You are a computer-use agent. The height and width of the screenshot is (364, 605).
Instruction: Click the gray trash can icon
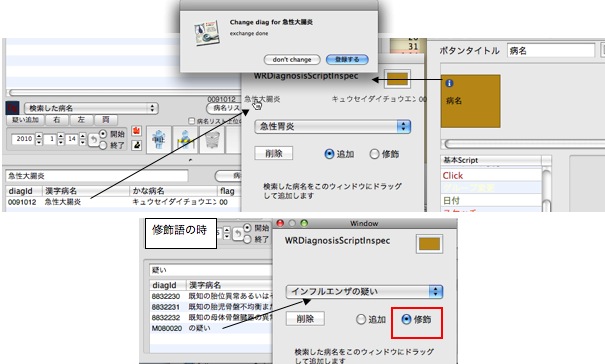coord(212,139)
